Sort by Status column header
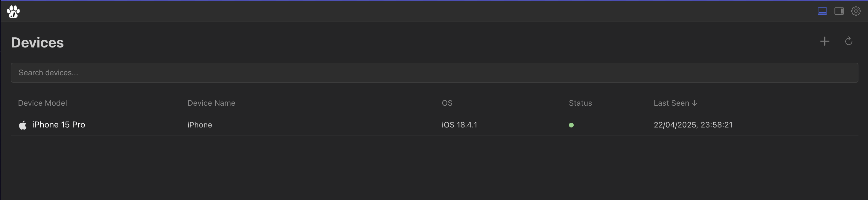Viewport: 868px width, 200px height. pyautogui.click(x=580, y=103)
